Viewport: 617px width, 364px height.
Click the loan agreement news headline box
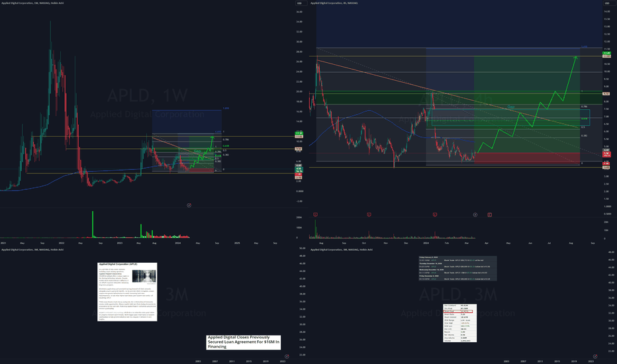click(244, 342)
